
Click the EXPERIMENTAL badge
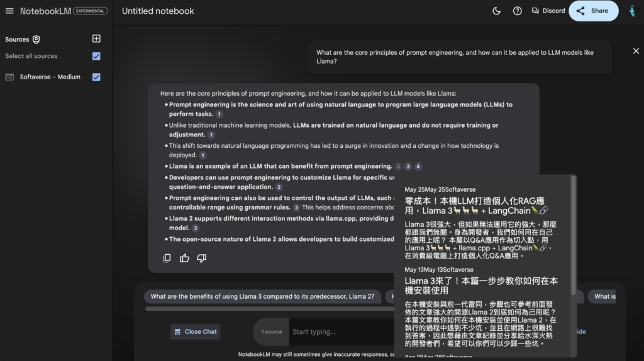click(90, 11)
